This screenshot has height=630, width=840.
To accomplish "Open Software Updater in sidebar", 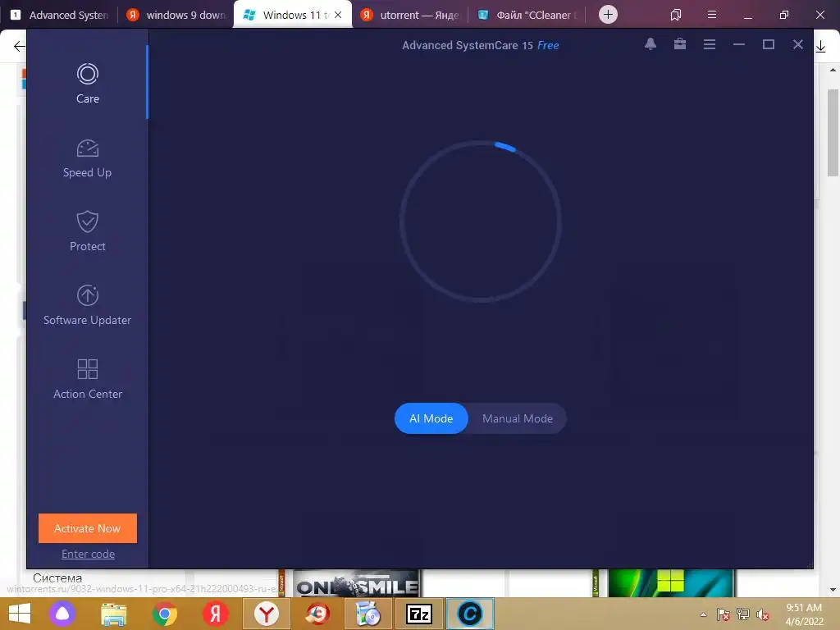I will tap(87, 305).
